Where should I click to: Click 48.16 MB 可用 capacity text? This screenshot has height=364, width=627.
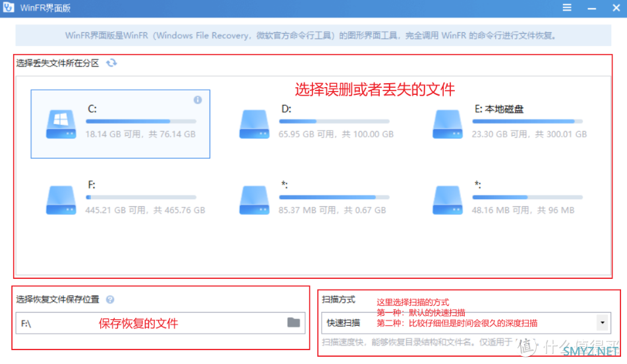pos(523,210)
